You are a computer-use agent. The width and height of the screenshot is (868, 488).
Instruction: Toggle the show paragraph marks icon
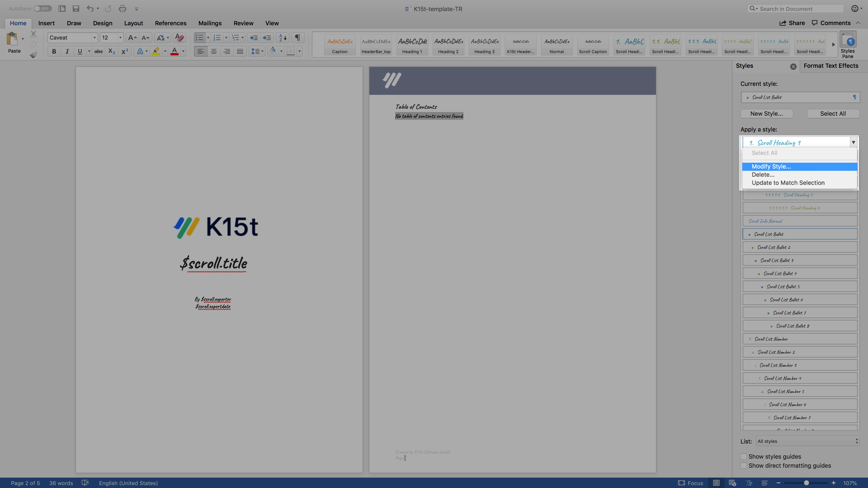(297, 38)
